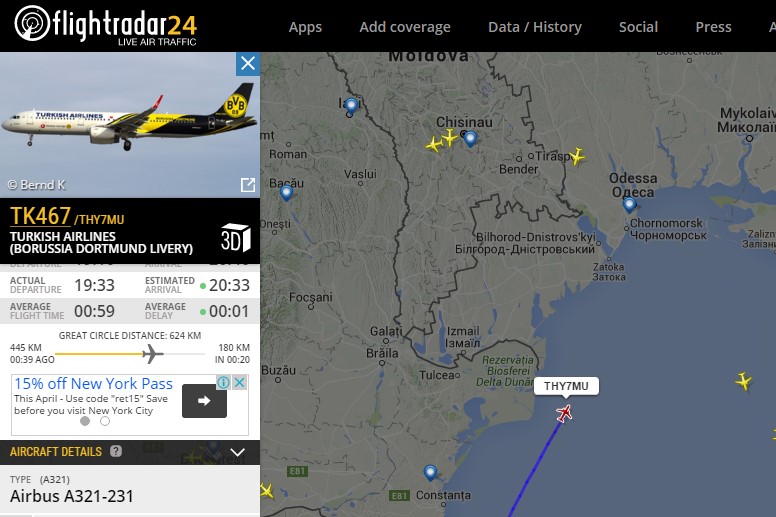Open aircraft photo in external link icon
The width and height of the screenshot is (776, 517).
[x=247, y=185]
